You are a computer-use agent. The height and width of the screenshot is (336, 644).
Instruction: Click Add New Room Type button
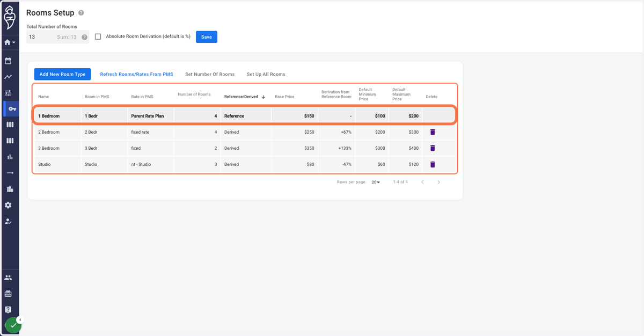tap(62, 74)
